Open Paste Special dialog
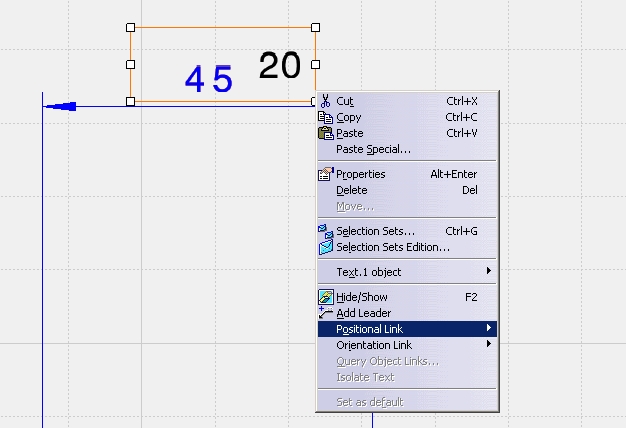The width and height of the screenshot is (626, 428). tap(407, 149)
